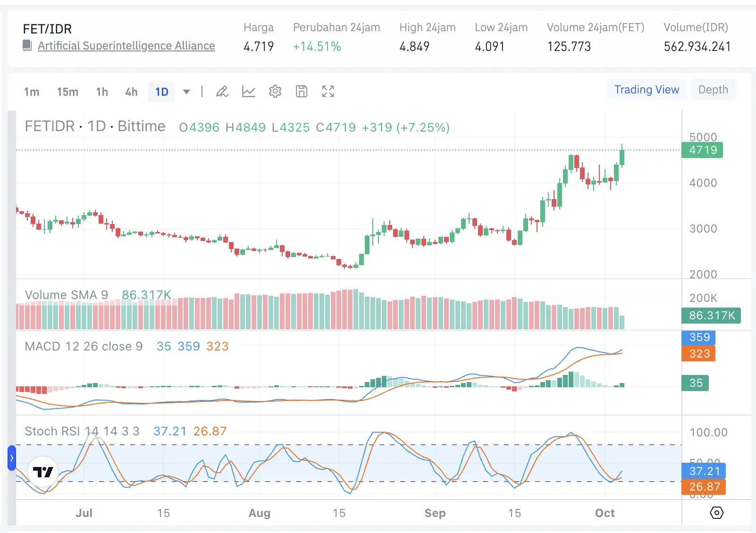Open Artificial Superintelligence Alliance link
The image size is (756, 533).
click(x=126, y=46)
